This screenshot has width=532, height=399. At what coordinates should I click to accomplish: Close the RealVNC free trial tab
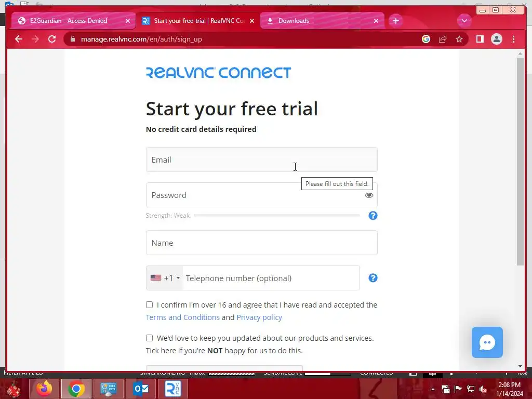(252, 21)
